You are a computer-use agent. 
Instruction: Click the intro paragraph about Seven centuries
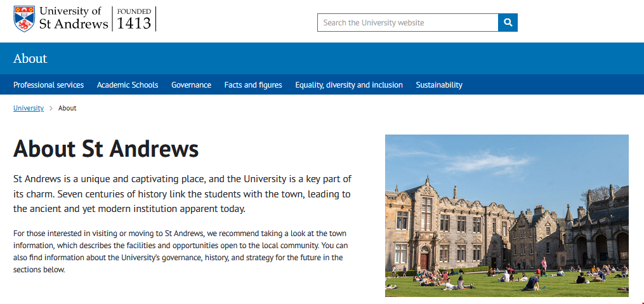182,194
